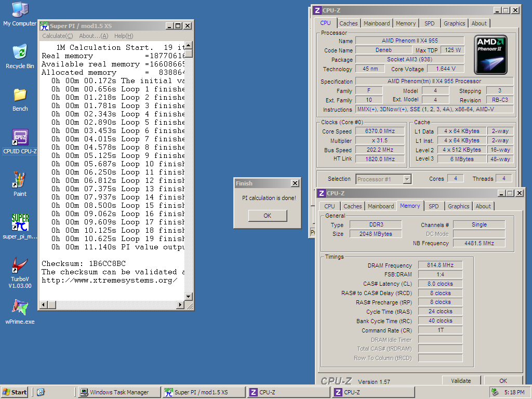The width and height of the screenshot is (532, 399).
Task: Click Core Speed value 6370.0 MHz
Action: (380, 131)
